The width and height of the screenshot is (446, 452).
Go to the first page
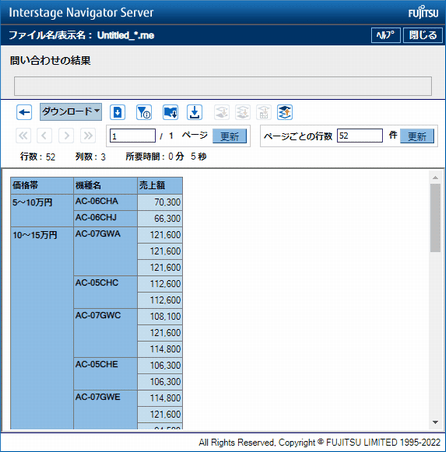[x=23, y=136]
